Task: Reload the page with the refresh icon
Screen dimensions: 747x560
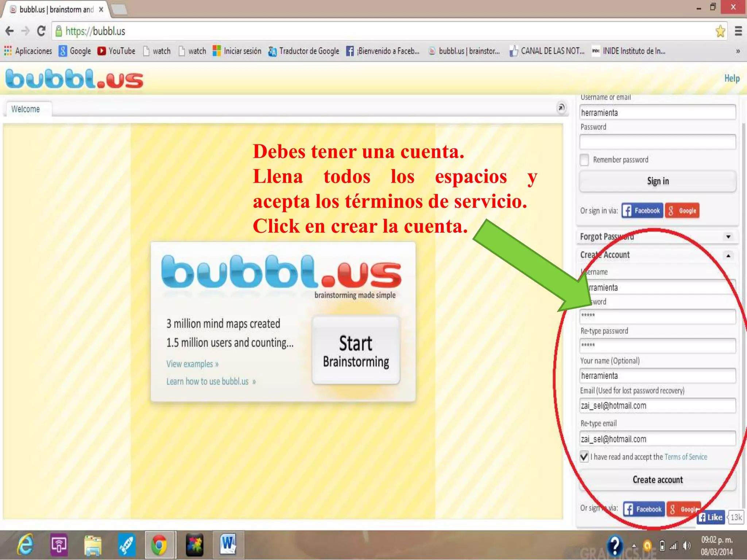Action: tap(41, 31)
